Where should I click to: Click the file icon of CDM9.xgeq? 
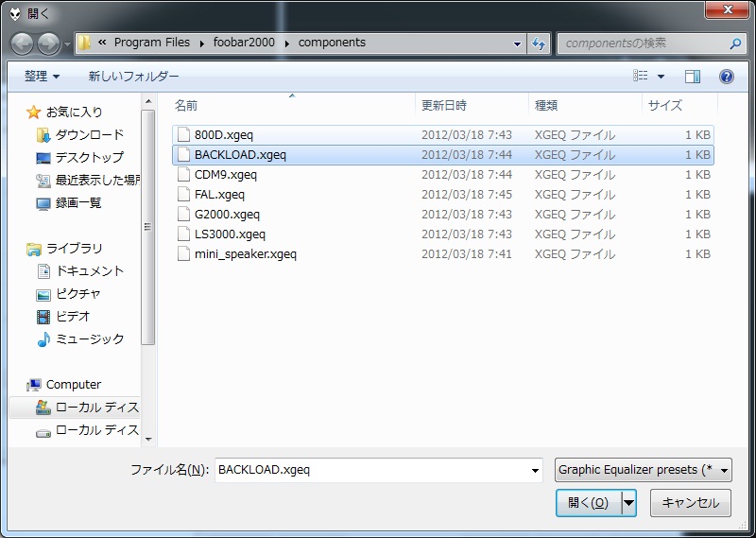(x=183, y=174)
